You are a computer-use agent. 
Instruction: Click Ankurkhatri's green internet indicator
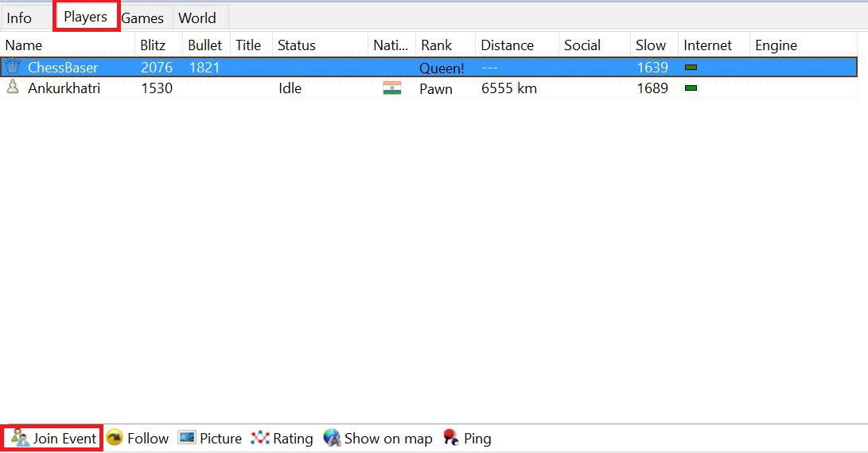coord(691,88)
